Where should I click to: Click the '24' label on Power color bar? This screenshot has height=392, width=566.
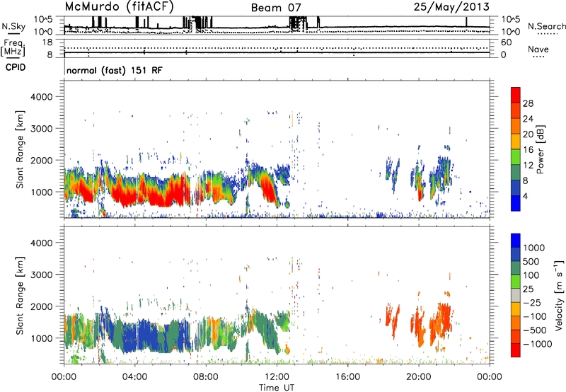(x=528, y=119)
